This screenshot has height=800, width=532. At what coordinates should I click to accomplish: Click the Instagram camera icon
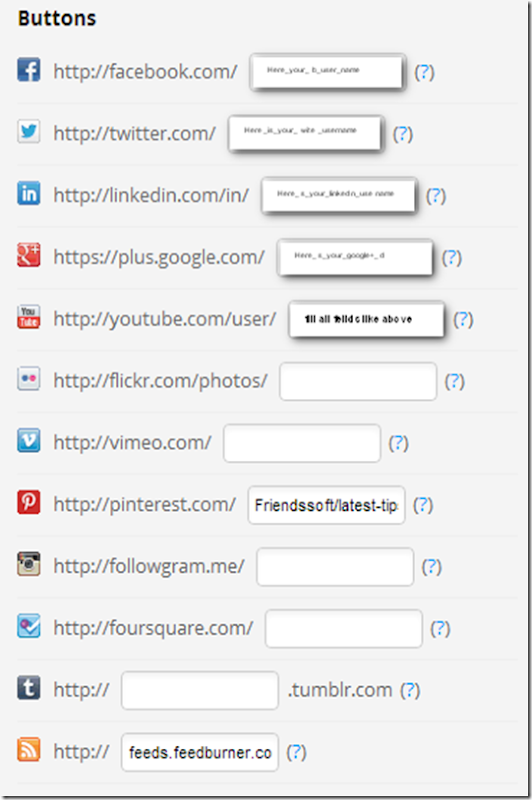29,564
